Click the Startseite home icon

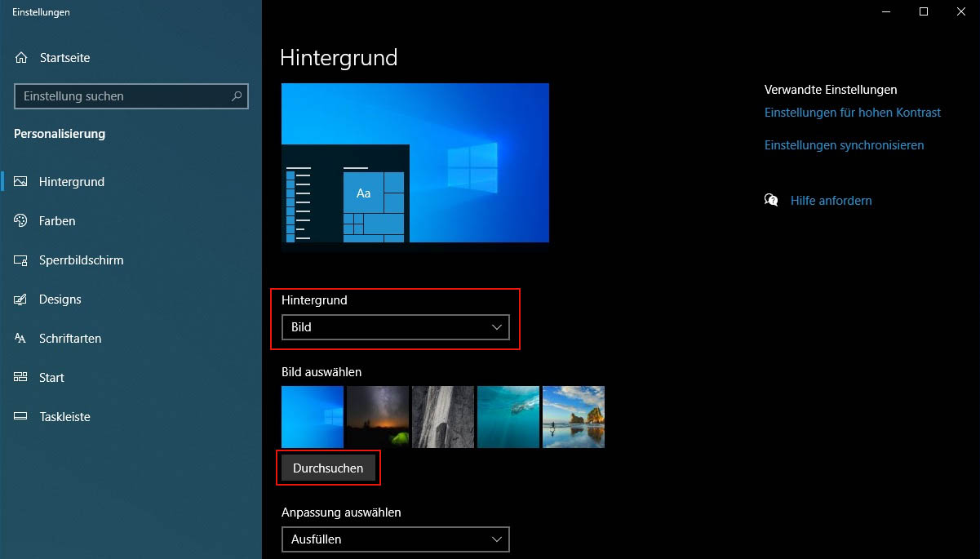click(x=21, y=58)
